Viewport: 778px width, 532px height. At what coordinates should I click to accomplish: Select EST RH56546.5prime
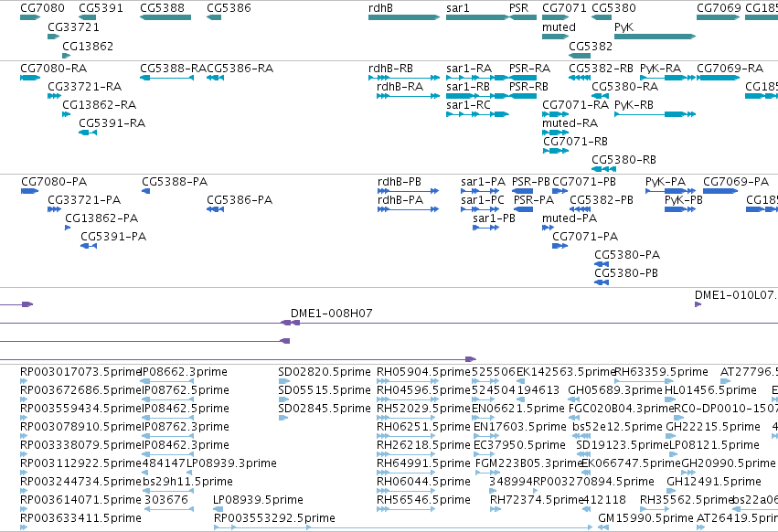tap(423, 500)
